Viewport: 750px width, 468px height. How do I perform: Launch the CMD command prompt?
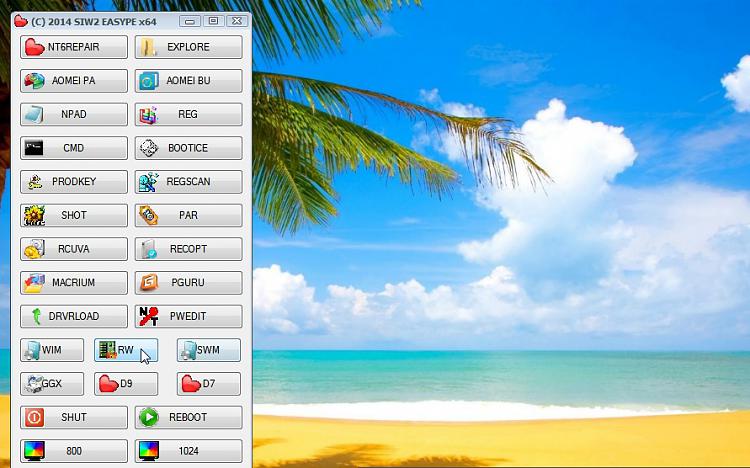click(x=74, y=148)
